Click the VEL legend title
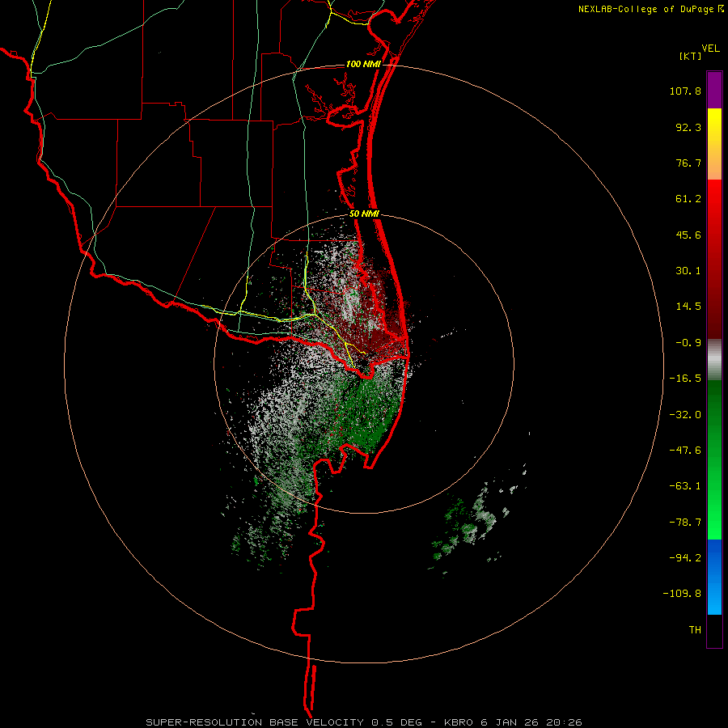This screenshot has width=728, height=728. tap(710, 49)
